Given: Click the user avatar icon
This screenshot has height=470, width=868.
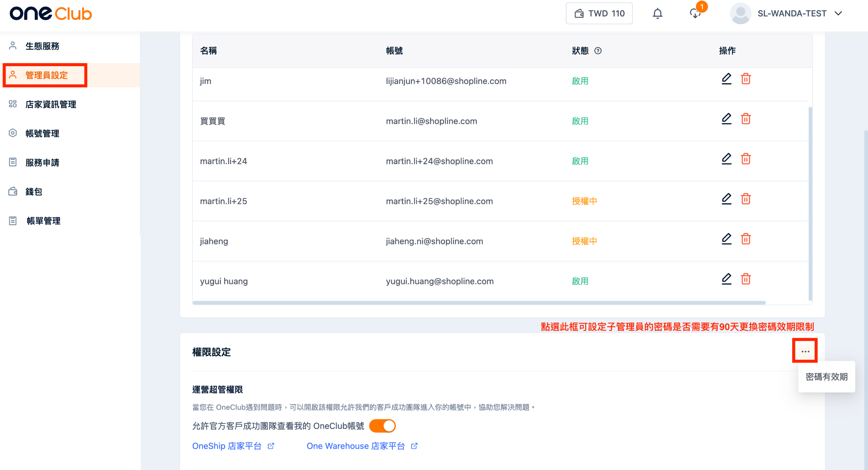Looking at the screenshot, I should coord(740,14).
